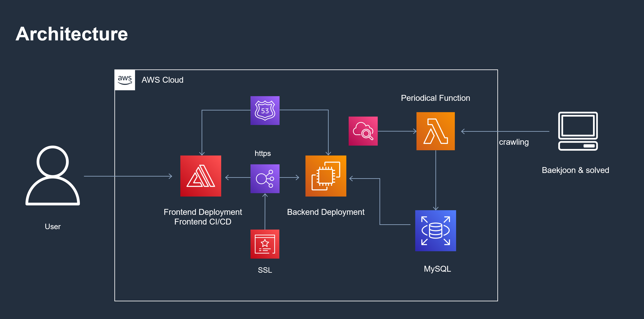Click the Periodical Function label
This screenshot has width=644, height=319.
pos(435,98)
